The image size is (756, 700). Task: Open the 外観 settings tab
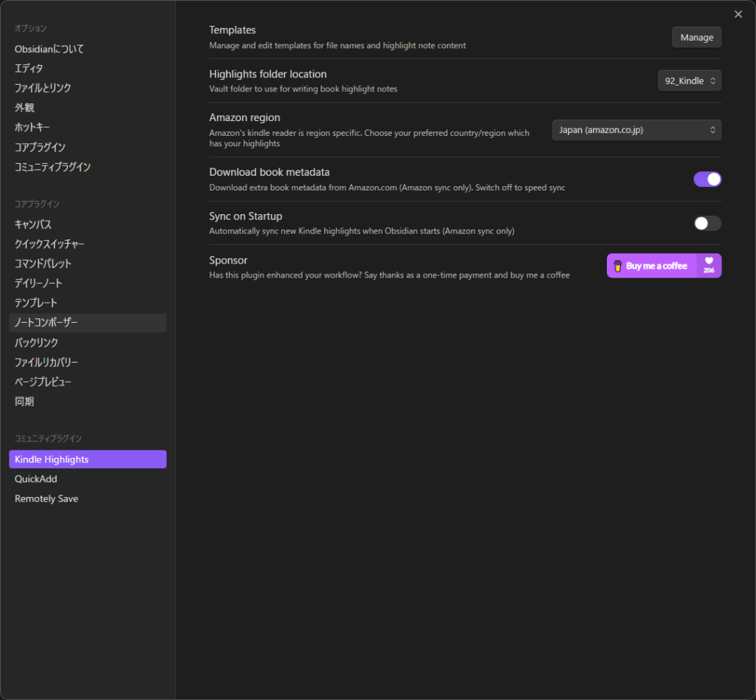[x=88, y=108]
